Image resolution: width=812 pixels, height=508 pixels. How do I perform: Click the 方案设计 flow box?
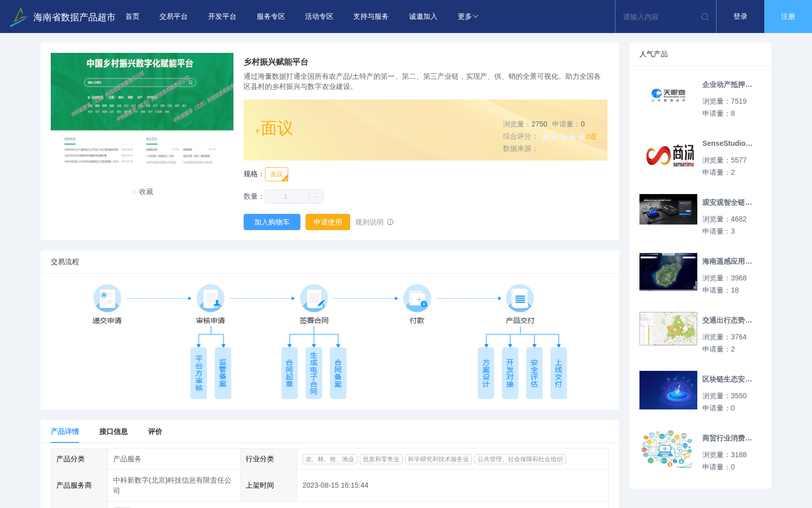pos(486,373)
